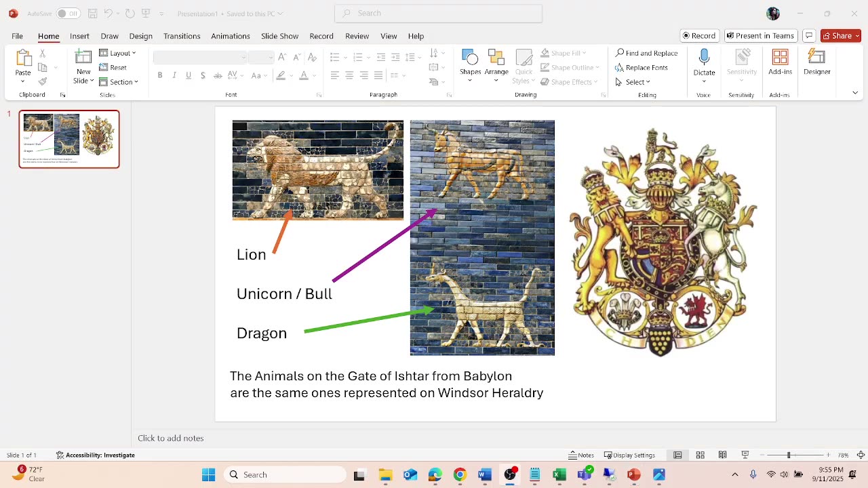Screen dimensions: 868x488
Task: Click the Record button
Action: 699,36
